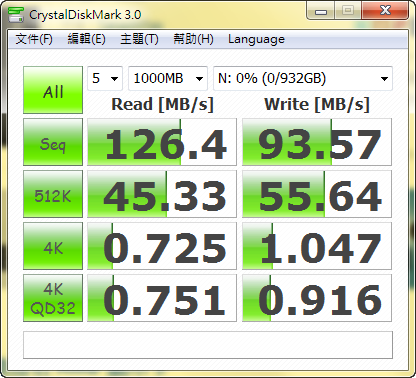The height and width of the screenshot is (378, 416).
Task: Expand the test count dropdown showing 5
Action: click(x=105, y=78)
